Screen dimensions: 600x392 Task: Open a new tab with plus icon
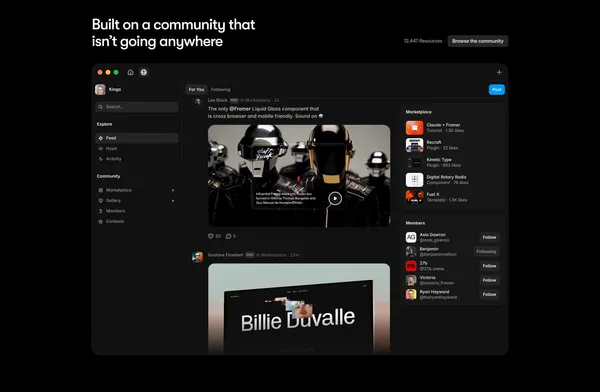[499, 72]
